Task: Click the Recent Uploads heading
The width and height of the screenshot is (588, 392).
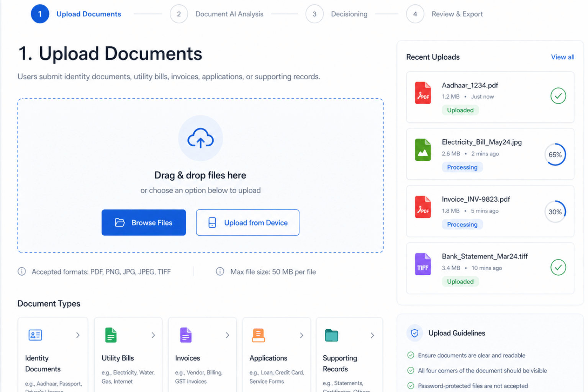Action: 433,57
